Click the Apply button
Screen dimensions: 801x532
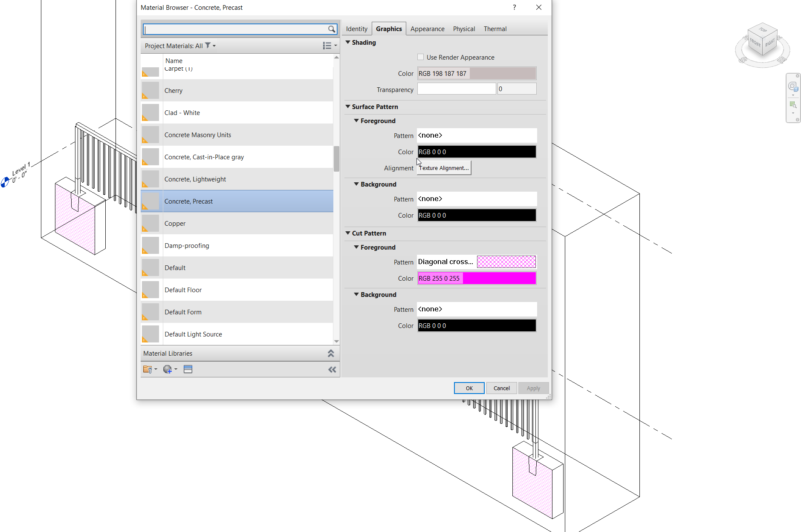click(x=533, y=388)
